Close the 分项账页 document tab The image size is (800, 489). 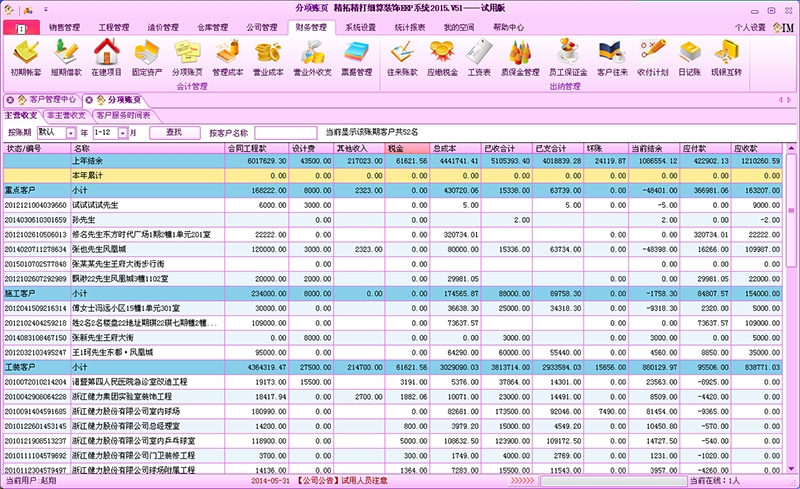[x=89, y=100]
